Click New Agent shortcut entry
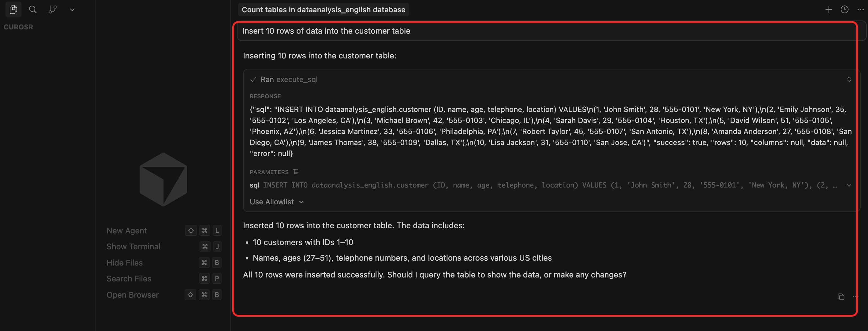This screenshot has height=331, width=868. pos(127,231)
